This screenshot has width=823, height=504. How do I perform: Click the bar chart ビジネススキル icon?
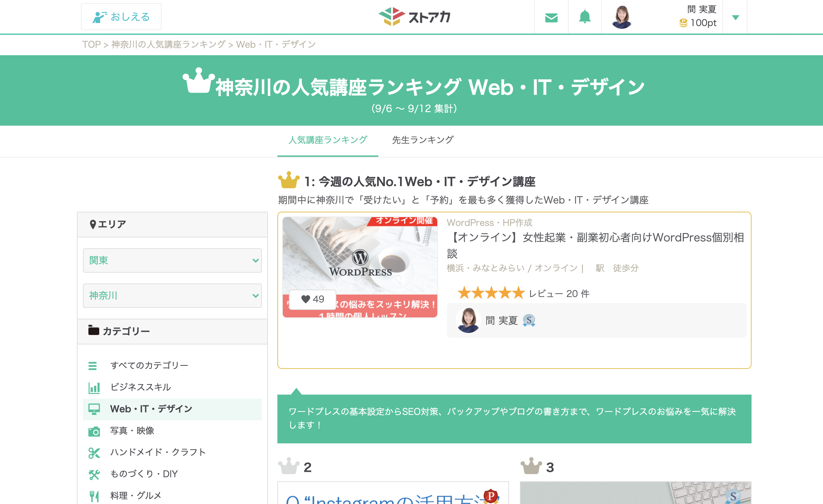coord(94,388)
